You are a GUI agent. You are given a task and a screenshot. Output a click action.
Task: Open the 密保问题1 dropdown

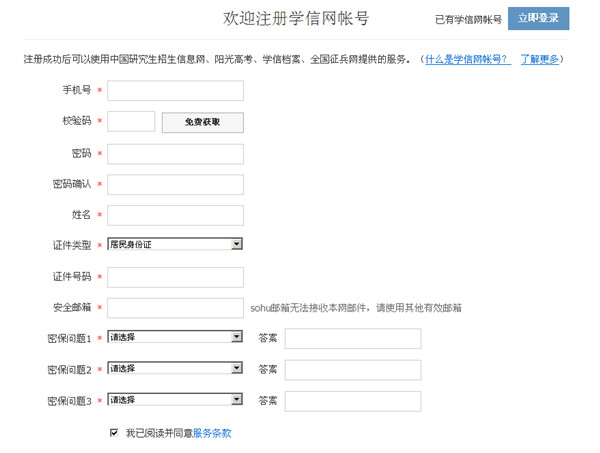(x=175, y=337)
